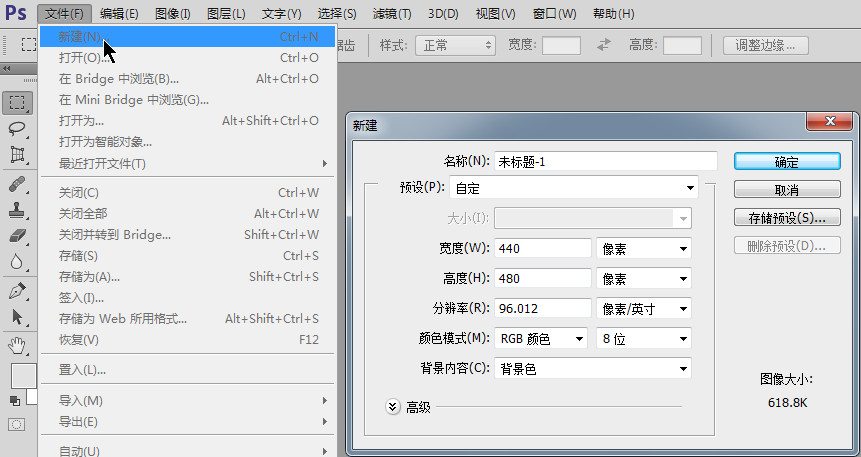Choose 存储为(A) menu item
Image resolution: width=861 pixels, height=457 pixels.
[x=187, y=277]
